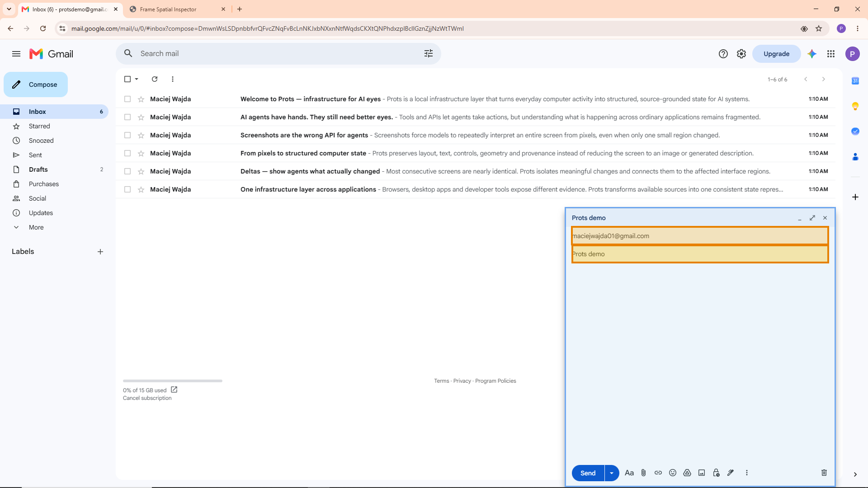This screenshot has height=488, width=868.
Task: Insert signature pen icon
Action: 731,473
